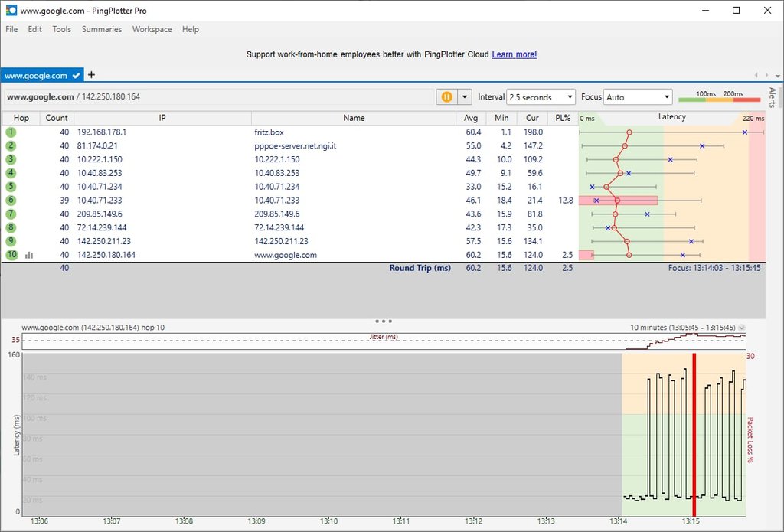Click the checkmark on the www.google.com tab
This screenshot has width=784, height=532.
click(x=76, y=76)
